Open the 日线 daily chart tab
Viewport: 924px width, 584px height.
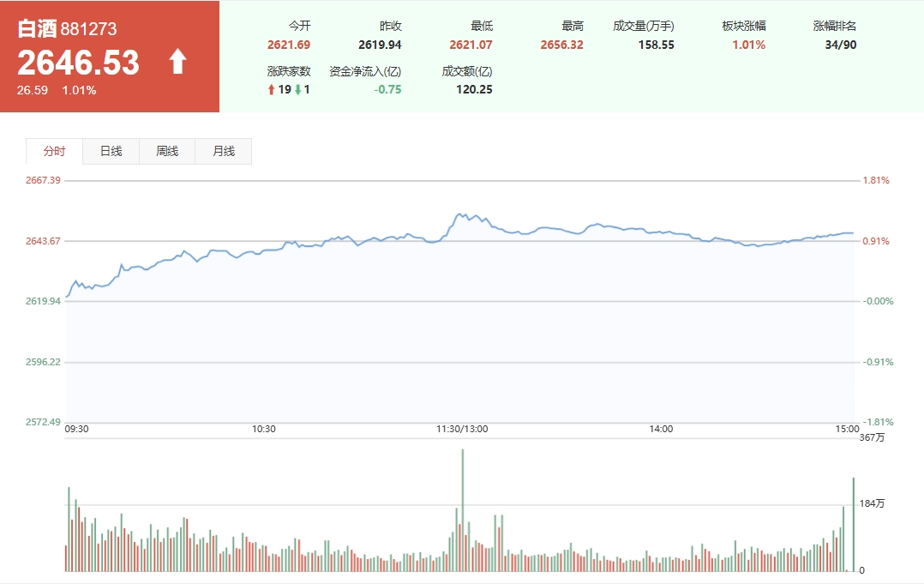tap(111, 151)
